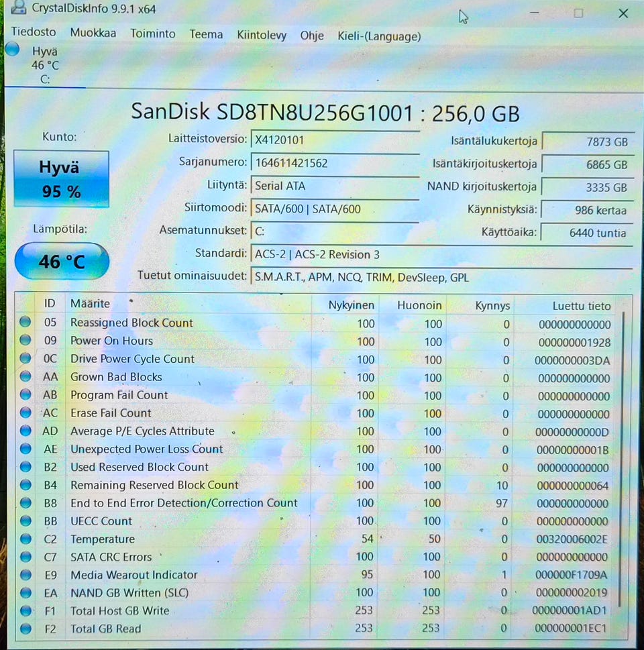
Task: Click the Isäntälukukertoja value 7873 GB
Action: click(x=588, y=142)
